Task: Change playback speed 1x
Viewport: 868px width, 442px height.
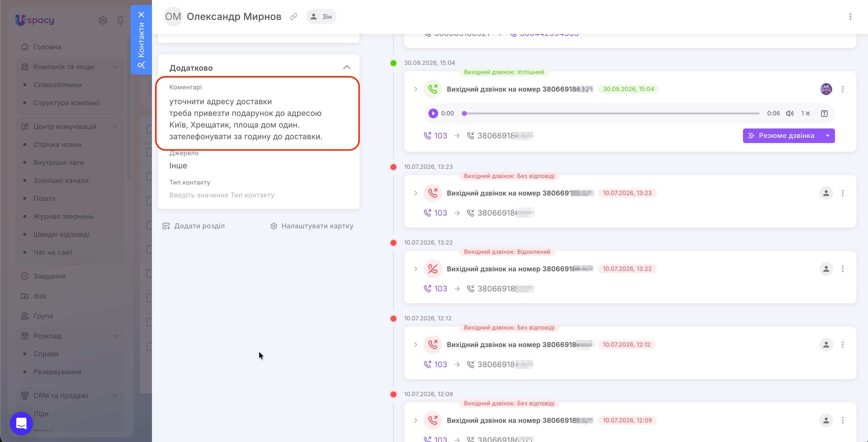Action: pos(805,113)
